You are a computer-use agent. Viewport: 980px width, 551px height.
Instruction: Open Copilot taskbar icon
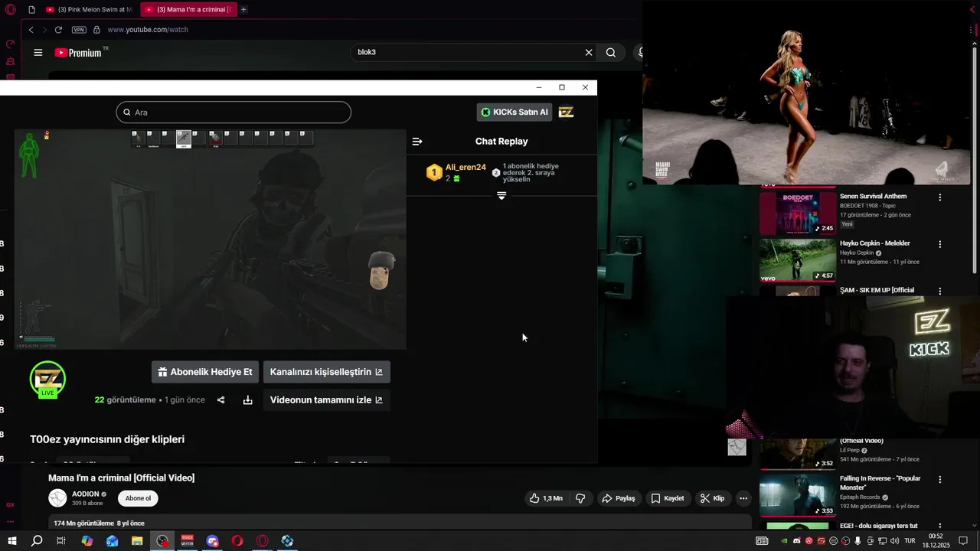[x=87, y=541]
